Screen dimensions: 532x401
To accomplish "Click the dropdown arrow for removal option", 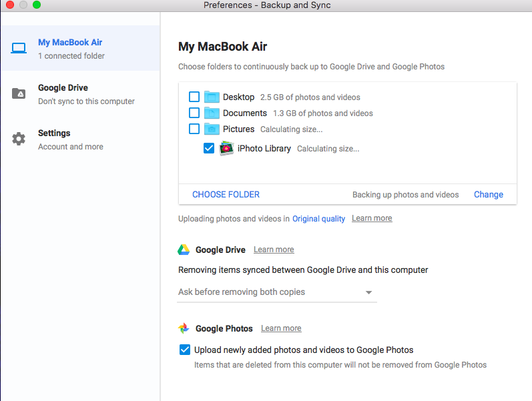I will pos(369,292).
